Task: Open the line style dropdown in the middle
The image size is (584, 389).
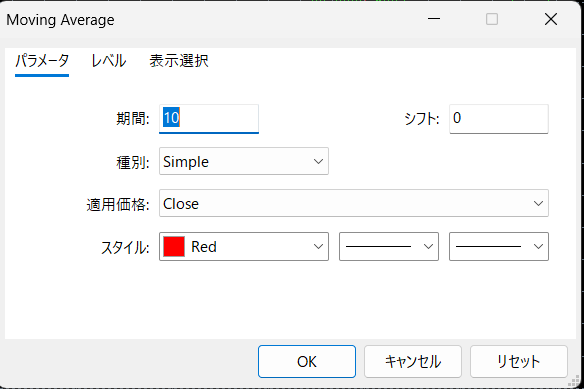Action: [x=389, y=246]
